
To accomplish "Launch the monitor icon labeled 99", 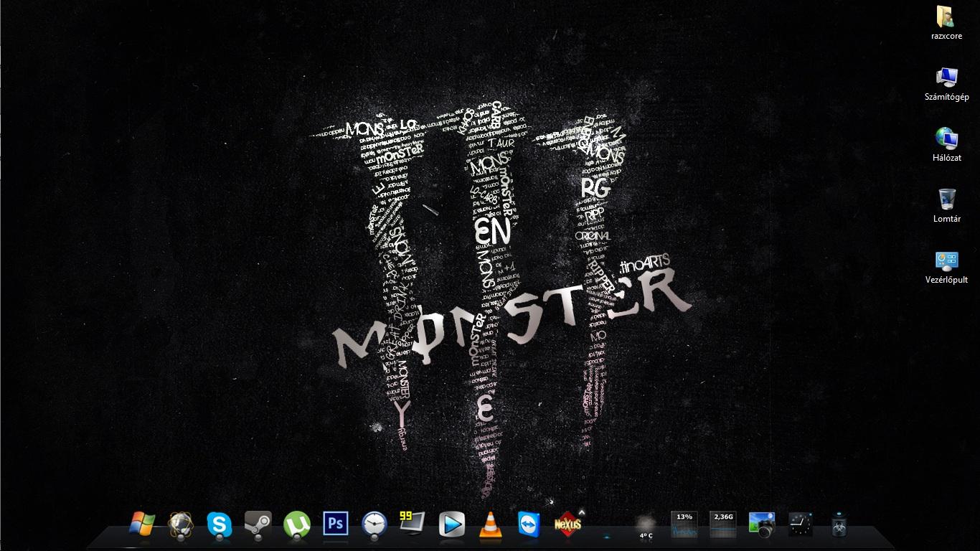I will point(413,524).
